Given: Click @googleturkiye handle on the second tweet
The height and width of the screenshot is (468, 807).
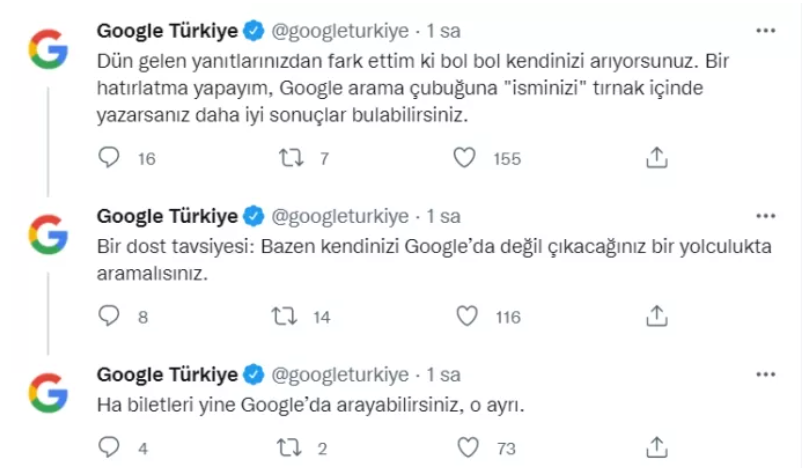Looking at the screenshot, I should [341, 216].
